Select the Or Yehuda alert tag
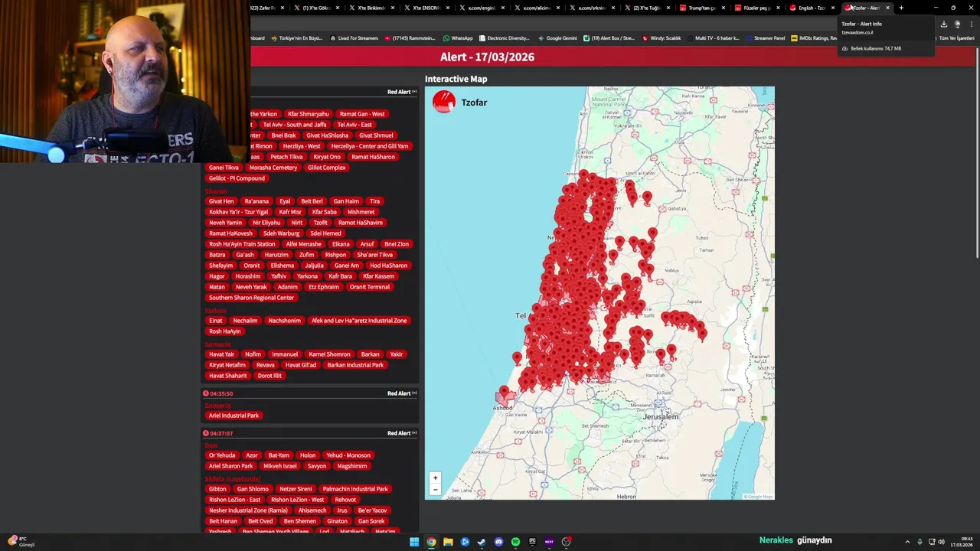Screen dimensions: 980x551 pyautogui.click(x=222, y=455)
